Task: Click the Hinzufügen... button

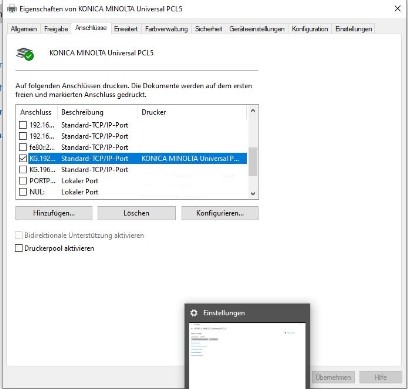Action: coord(54,213)
